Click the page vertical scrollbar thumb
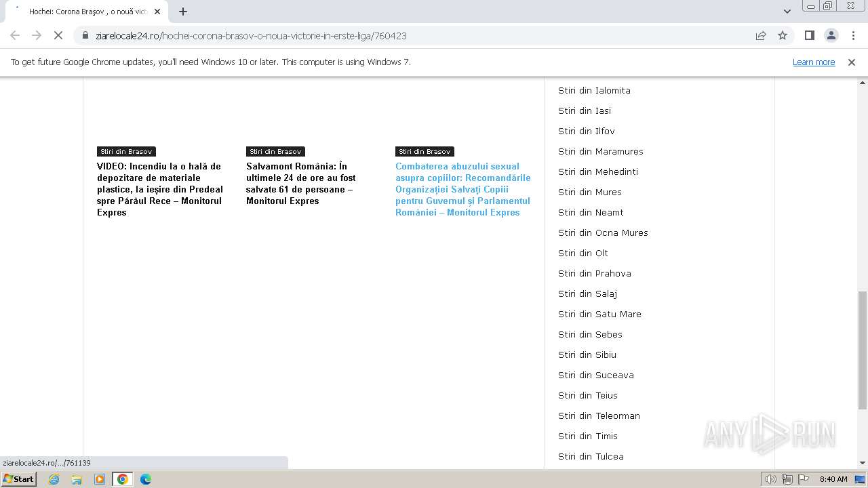 pyautogui.click(x=862, y=350)
